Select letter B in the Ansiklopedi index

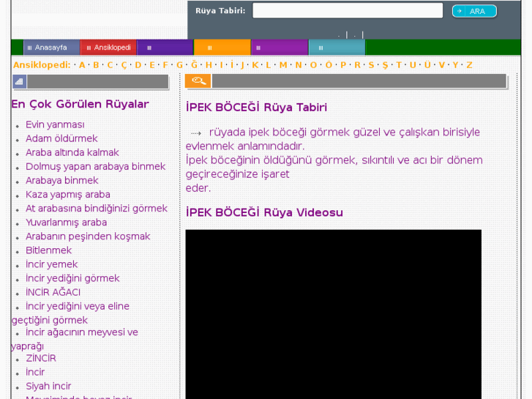[x=96, y=65]
